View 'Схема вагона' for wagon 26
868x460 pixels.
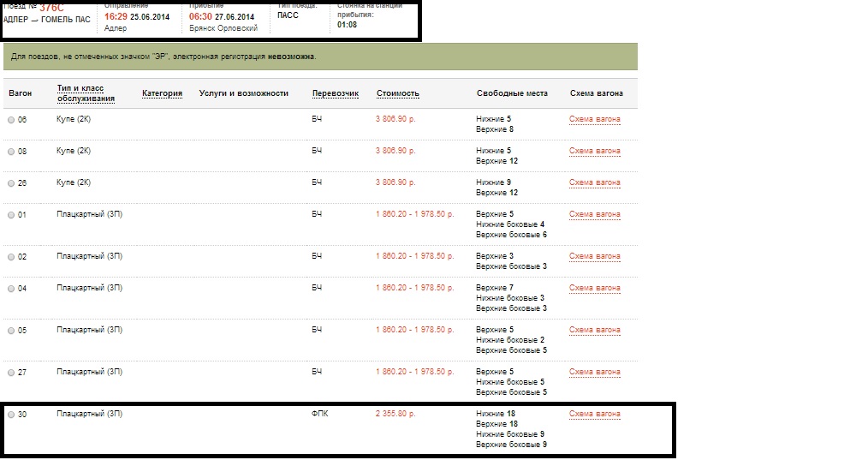point(595,182)
